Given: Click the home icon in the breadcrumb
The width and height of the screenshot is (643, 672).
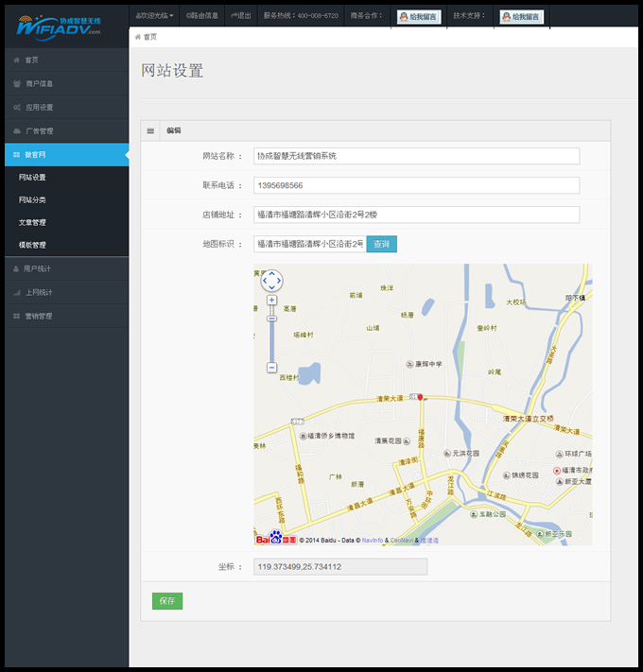Looking at the screenshot, I should [x=138, y=37].
